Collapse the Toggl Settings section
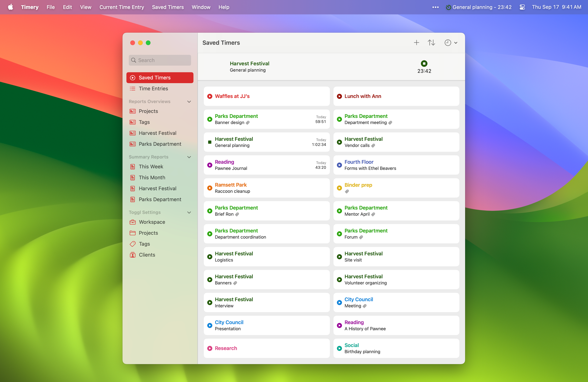This screenshot has height=382, width=588. point(189,213)
